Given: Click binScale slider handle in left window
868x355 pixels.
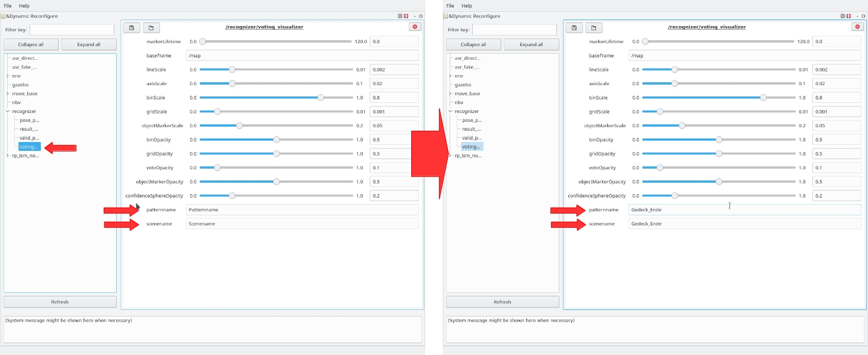Looking at the screenshot, I should [321, 98].
